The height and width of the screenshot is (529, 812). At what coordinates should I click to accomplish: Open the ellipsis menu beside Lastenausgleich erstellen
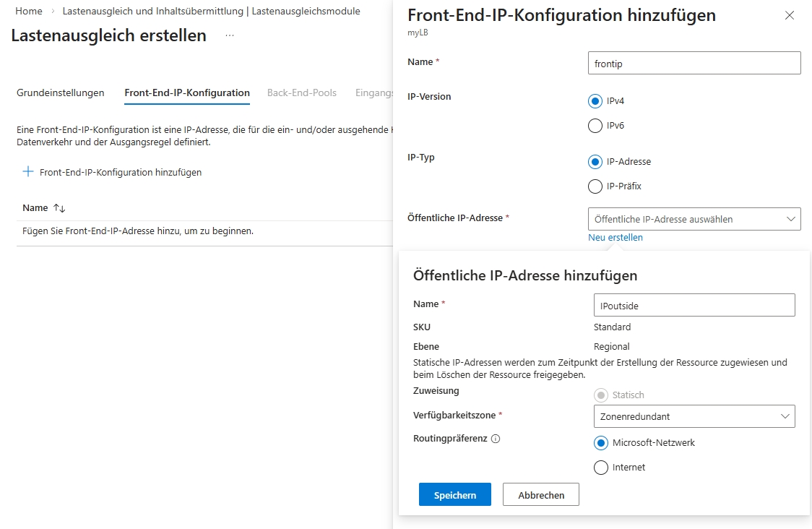point(230,35)
